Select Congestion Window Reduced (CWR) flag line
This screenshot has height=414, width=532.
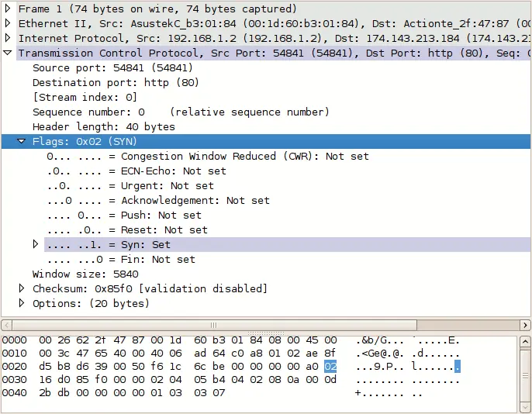pyautogui.click(x=208, y=157)
